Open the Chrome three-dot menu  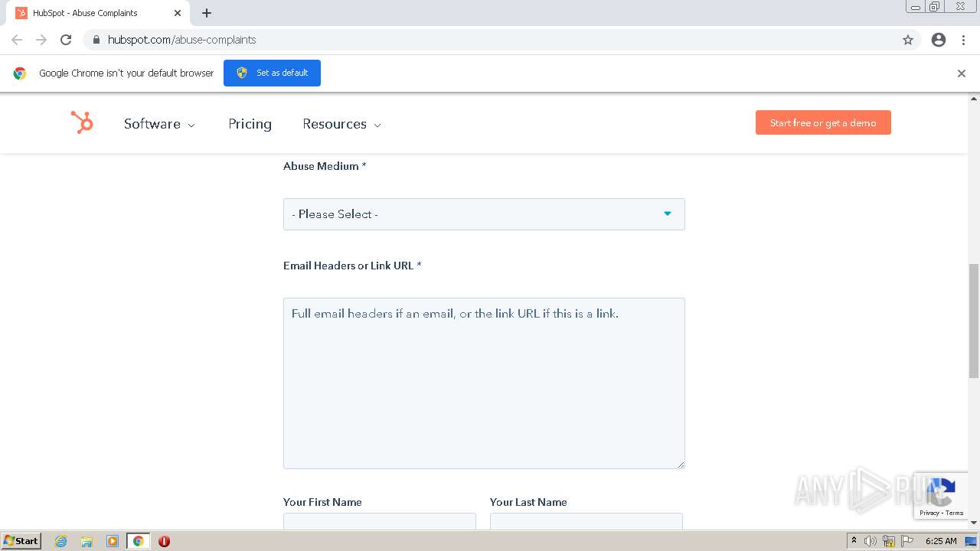(963, 40)
